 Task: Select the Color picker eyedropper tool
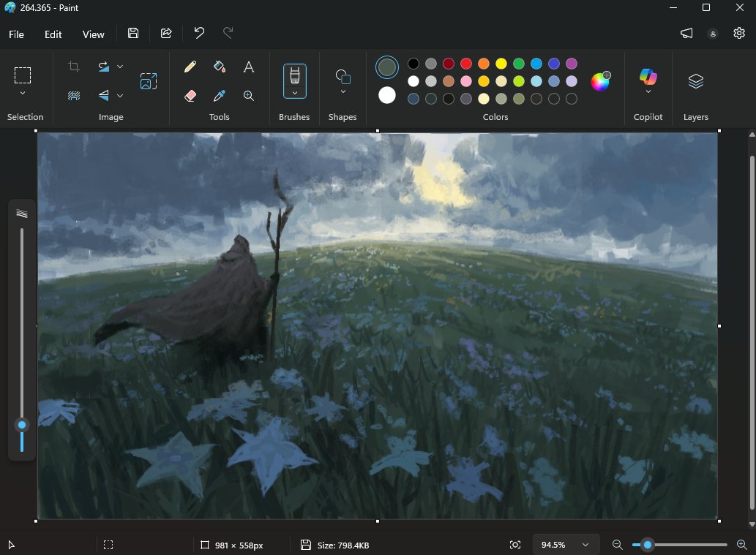click(220, 95)
